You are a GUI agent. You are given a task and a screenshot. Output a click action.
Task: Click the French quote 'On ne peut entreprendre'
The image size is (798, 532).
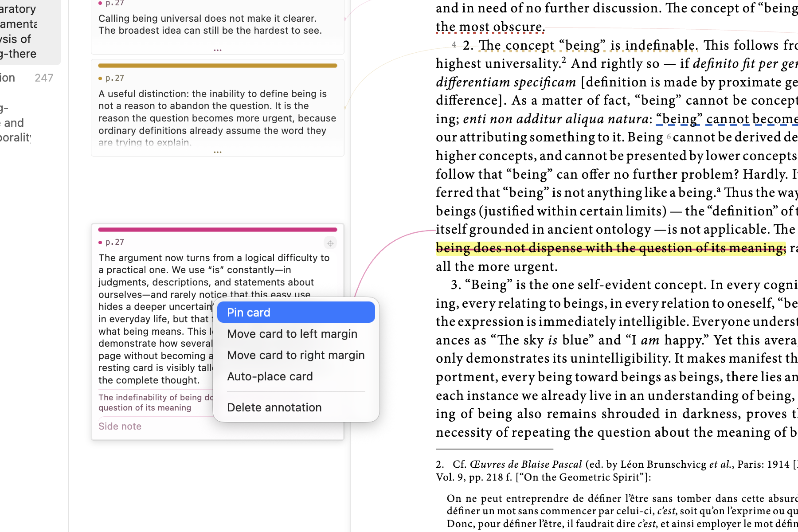[x=622, y=511]
